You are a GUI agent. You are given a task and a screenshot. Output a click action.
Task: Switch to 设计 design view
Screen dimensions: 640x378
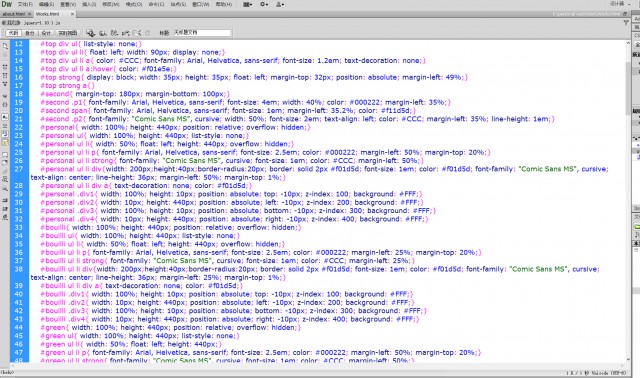pos(46,33)
